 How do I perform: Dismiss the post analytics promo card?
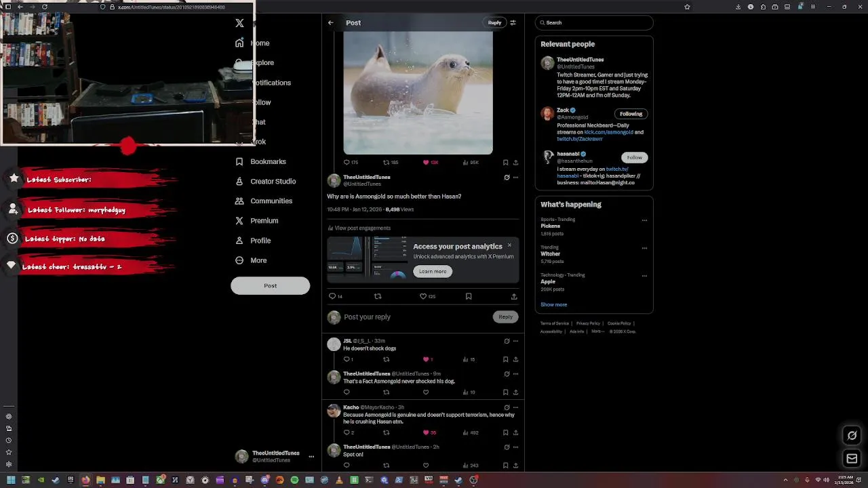[x=509, y=245]
